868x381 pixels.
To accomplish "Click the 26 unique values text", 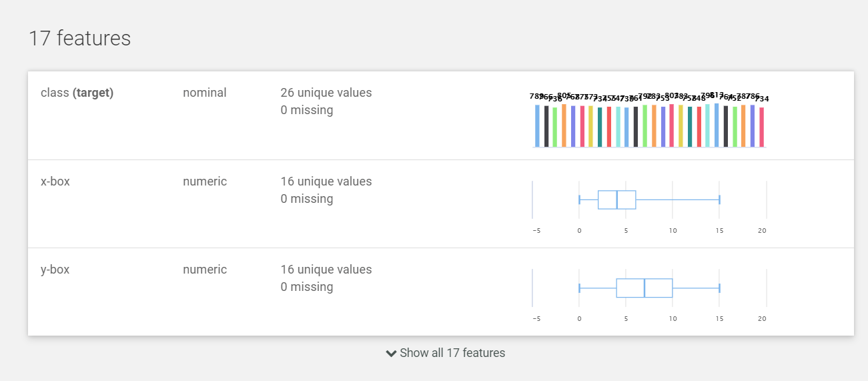I will 326,93.
